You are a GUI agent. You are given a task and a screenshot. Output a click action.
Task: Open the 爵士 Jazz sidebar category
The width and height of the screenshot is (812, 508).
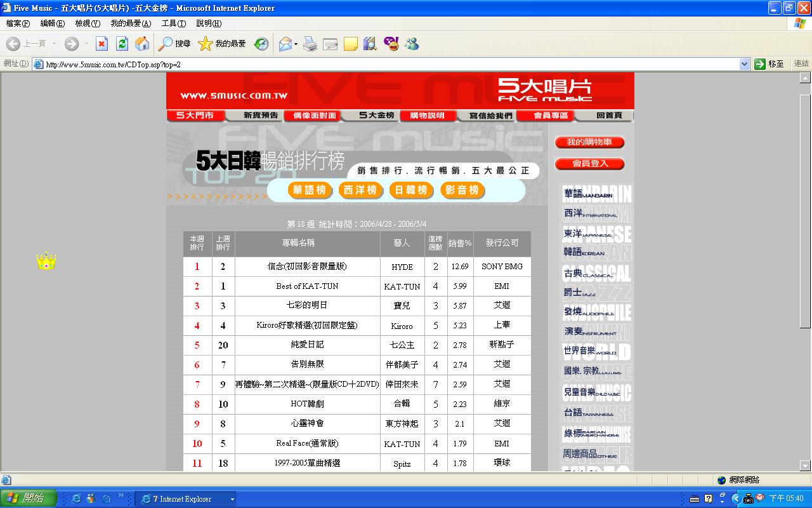(x=596, y=292)
